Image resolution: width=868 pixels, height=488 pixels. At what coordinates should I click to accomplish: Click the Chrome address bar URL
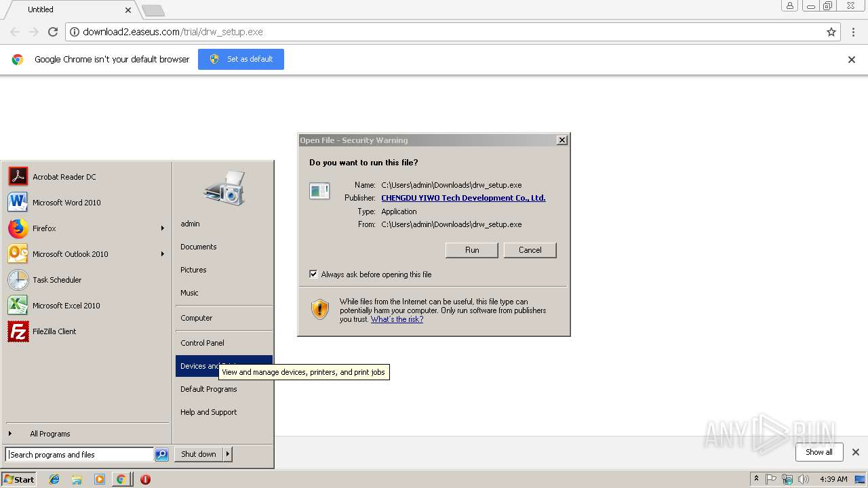coord(173,32)
